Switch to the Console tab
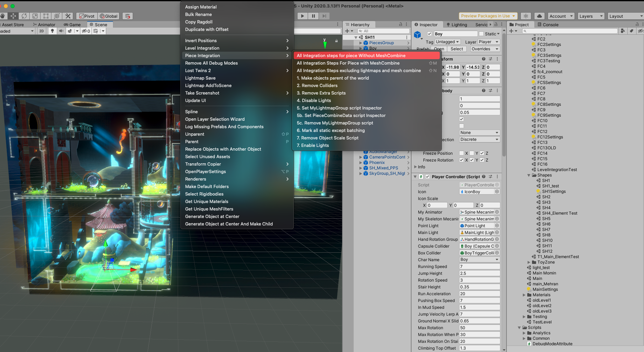 click(x=548, y=24)
